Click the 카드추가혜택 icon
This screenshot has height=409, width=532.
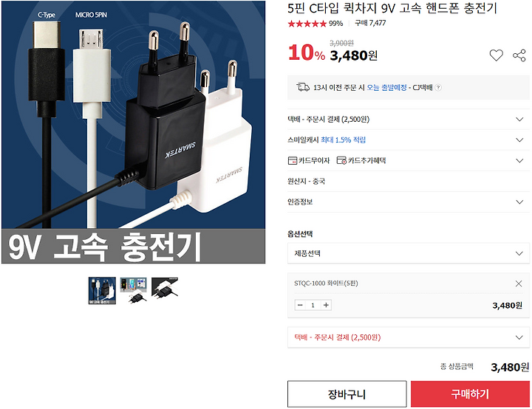click(341, 161)
